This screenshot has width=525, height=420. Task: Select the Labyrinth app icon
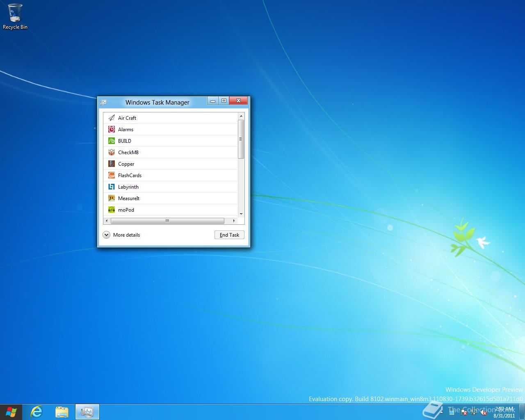click(111, 187)
